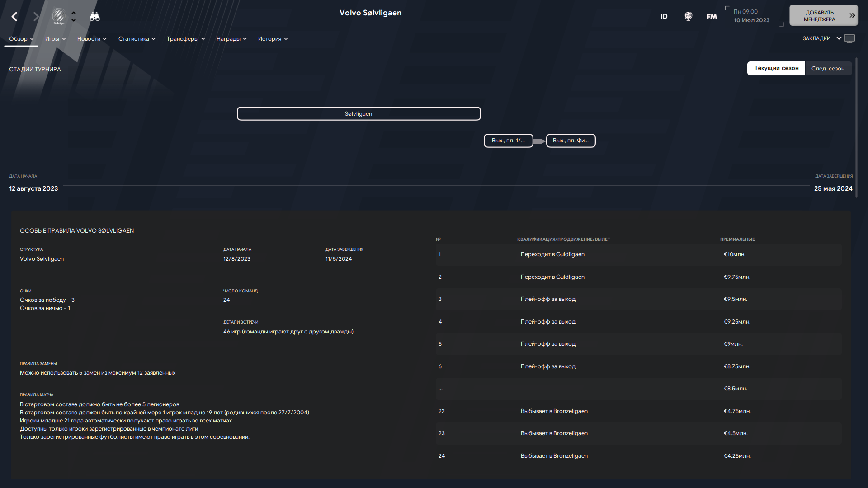Open the Вых., пл. Фи... stage box
Viewport: 868px width, 488px height.
click(571, 141)
